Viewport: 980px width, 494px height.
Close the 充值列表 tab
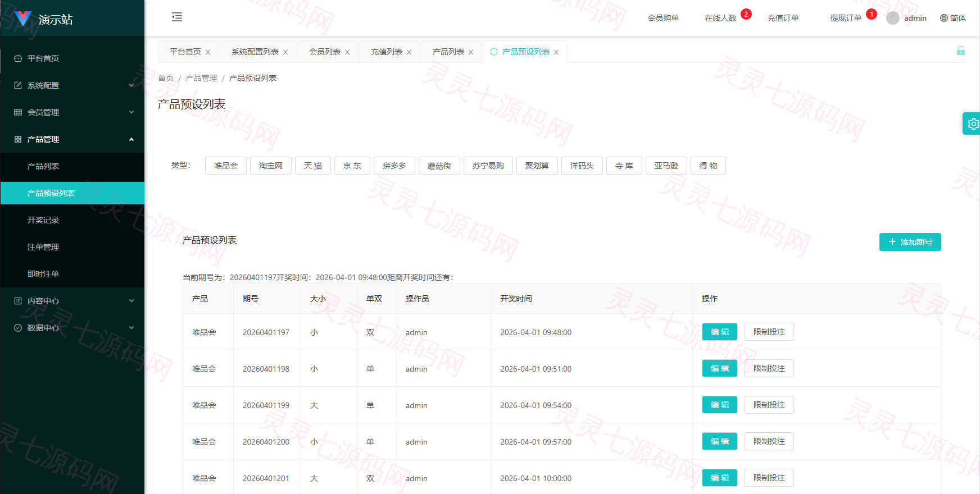(409, 52)
